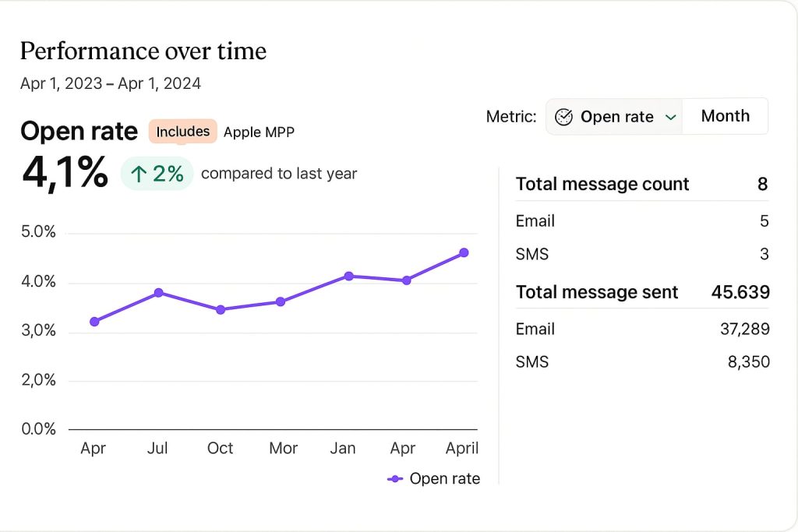This screenshot has height=532, width=798.
Task: Expand the Open rate metric dropdown chevron
Action: [x=670, y=118]
